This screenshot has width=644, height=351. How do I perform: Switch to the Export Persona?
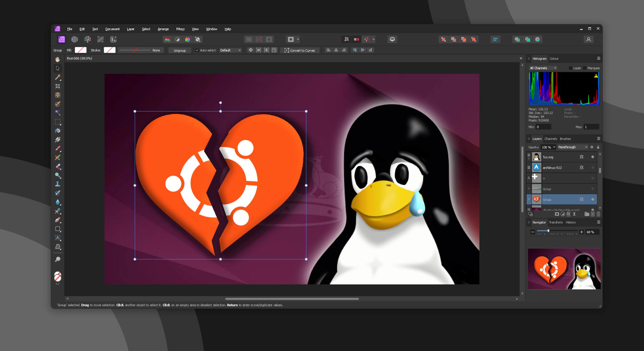pyautogui.click(x=114, y=39)
